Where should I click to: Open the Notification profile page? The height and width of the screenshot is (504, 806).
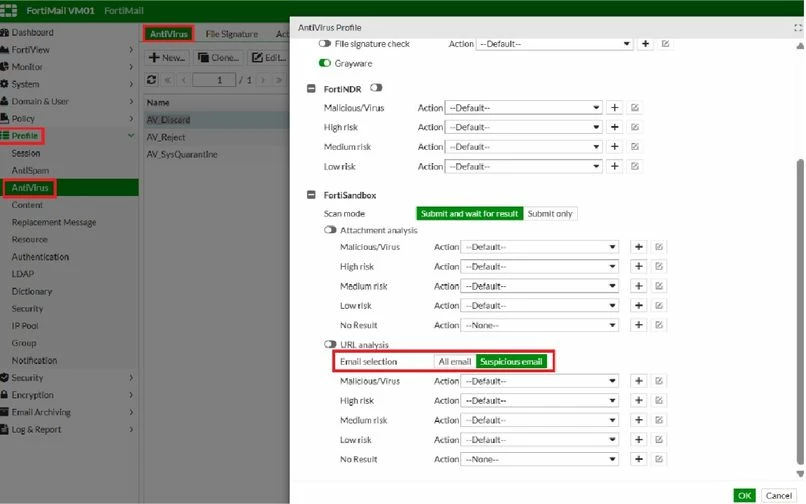point(34,361)
